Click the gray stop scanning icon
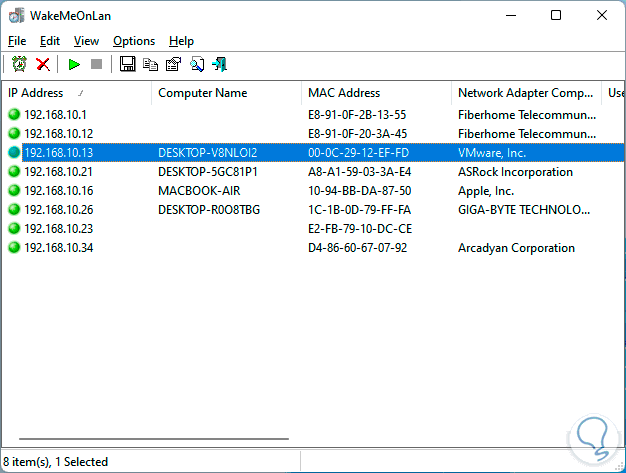The image size is (626, 473). coord(96,64)
